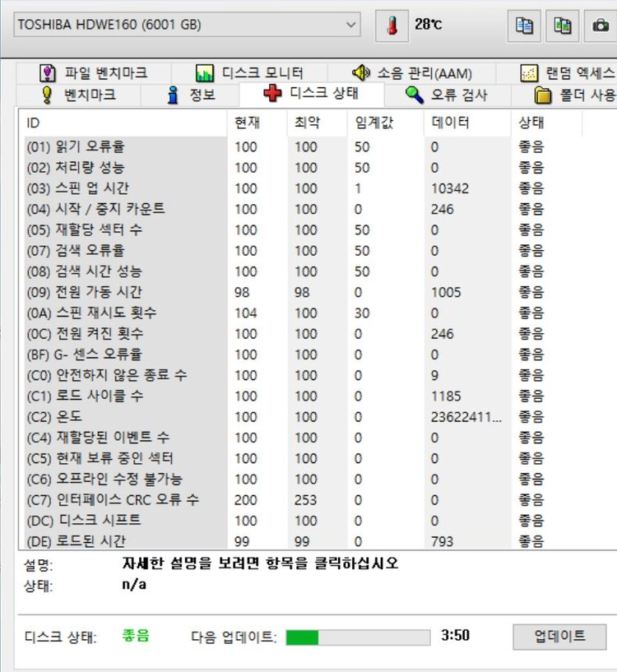Click the 현재 column header
This screenshot has width=617, height=672.
(x=257, y=123)
